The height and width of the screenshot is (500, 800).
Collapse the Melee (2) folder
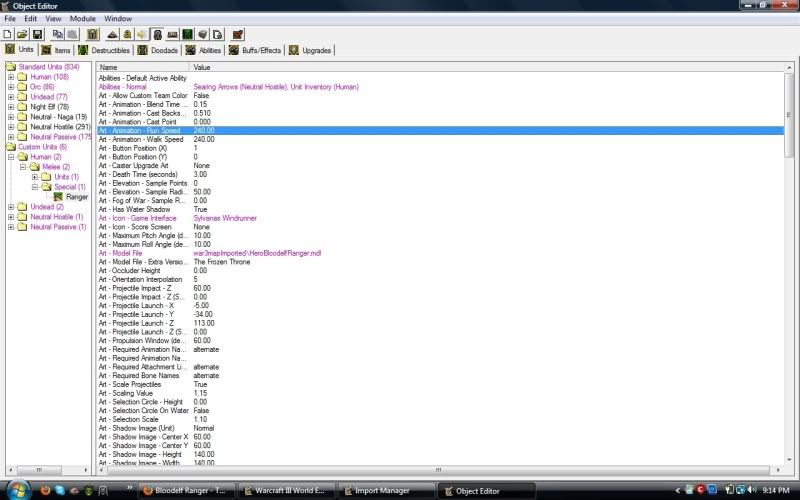(x=23, y=167)
